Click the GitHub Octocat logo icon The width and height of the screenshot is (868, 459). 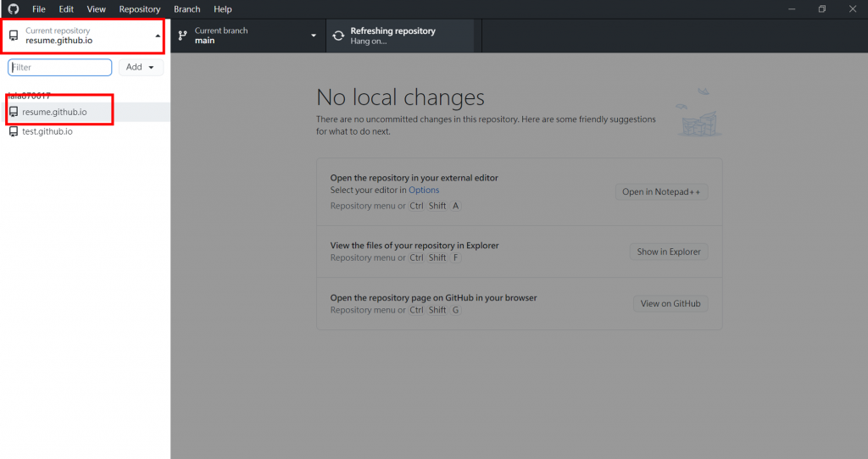tap(14, 8)
